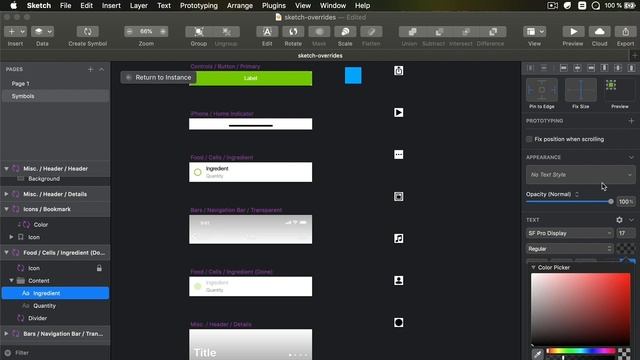Click Return to Instance button
Screen dimensions: 640x360
click(x=158, y=77)
